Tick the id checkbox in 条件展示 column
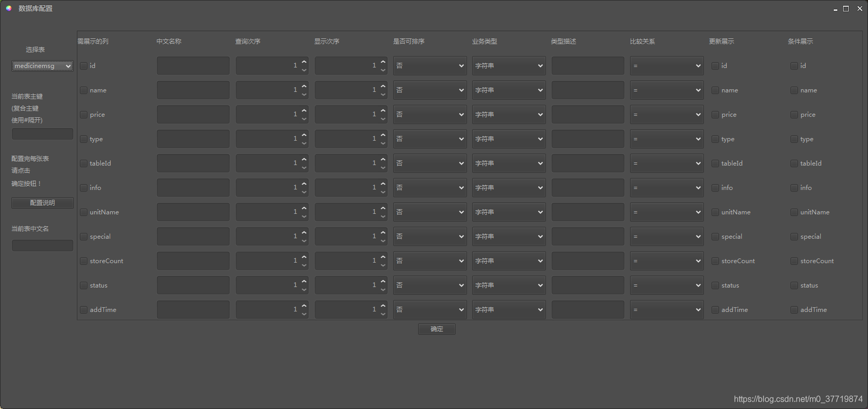The height and width of the screenshot is (409, 868). click(794, 66)
